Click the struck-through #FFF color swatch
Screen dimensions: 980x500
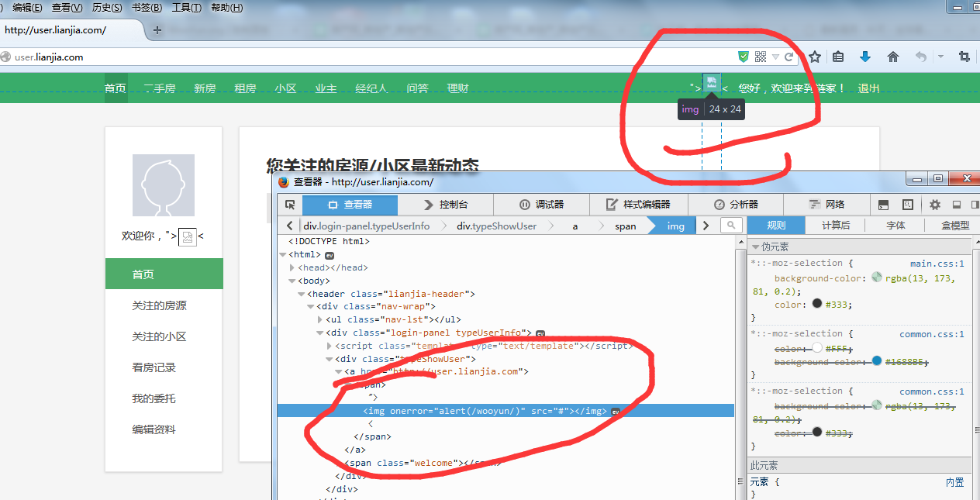pyautogui.click(x=816, y=348)
